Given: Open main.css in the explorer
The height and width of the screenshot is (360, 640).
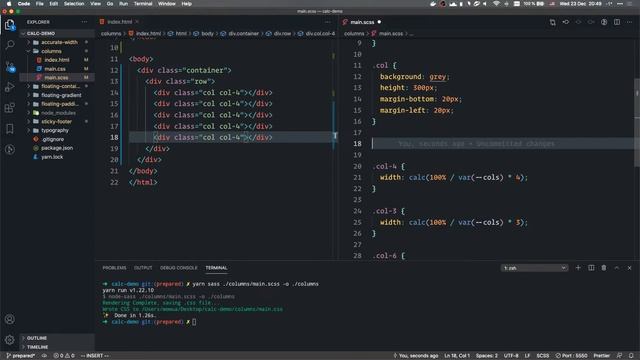Looking at the screenshot, I should pyautogui.click(x=55, y=69).
